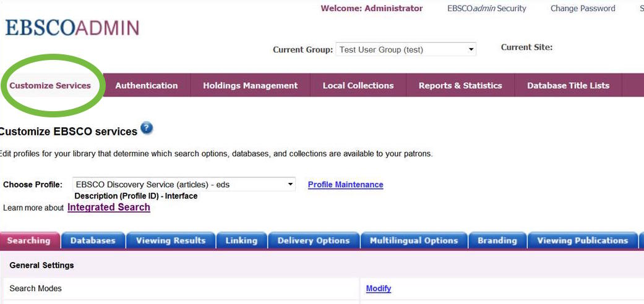Open the Linking sub-tab
Image resolution: width=644 pixels, height=304 pixels.
tap(241, 240)
